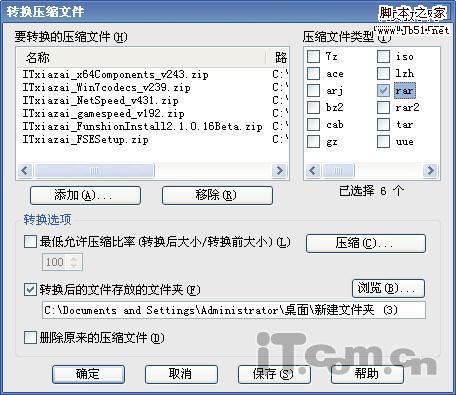456x395 pixels.
Task: Tick the bz2 archive type checkbox
Action: 313,107
